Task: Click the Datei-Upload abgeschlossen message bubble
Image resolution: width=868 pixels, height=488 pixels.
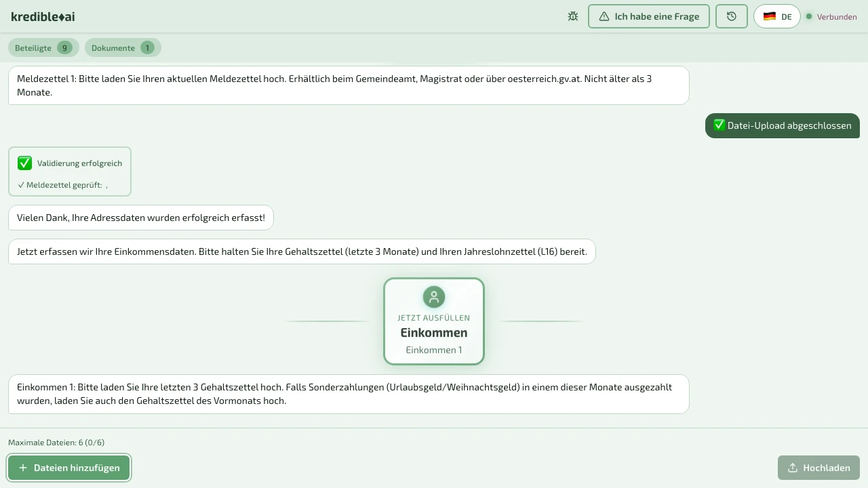Action: 782,125
